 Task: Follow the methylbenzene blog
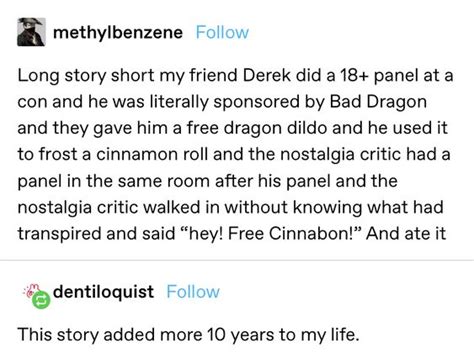pos(222,32)
